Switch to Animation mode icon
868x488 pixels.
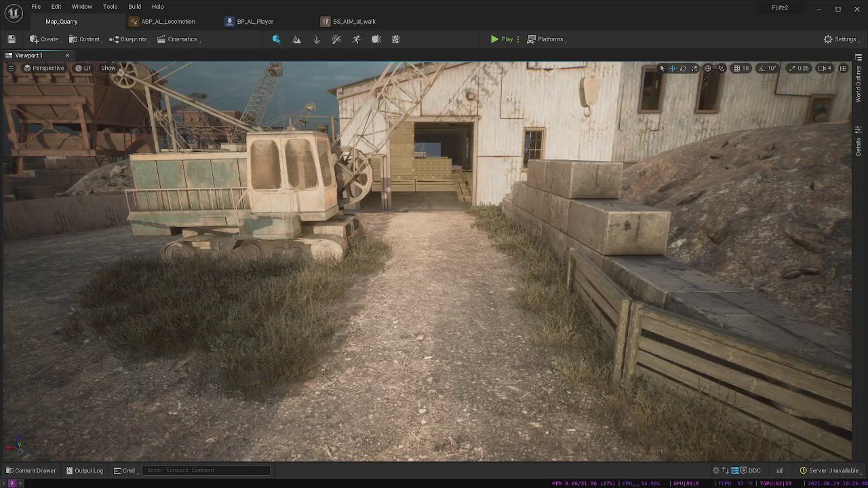pos(356,39)
